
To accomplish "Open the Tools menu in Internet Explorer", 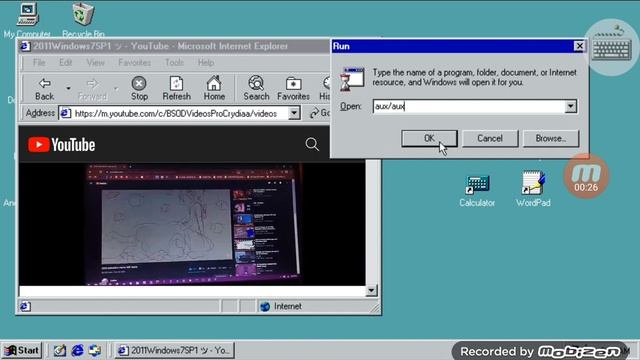I will (x=174, y=62).
